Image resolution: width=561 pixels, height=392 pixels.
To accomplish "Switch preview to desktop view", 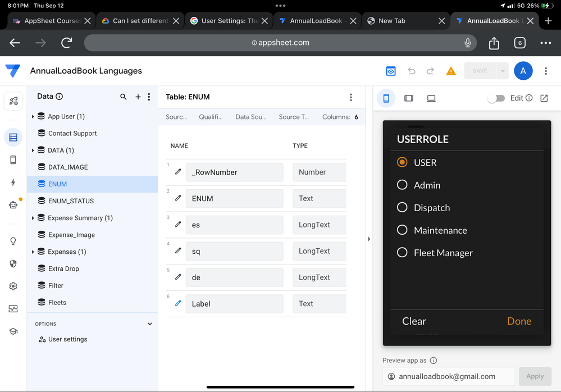I will pos(431,98).
